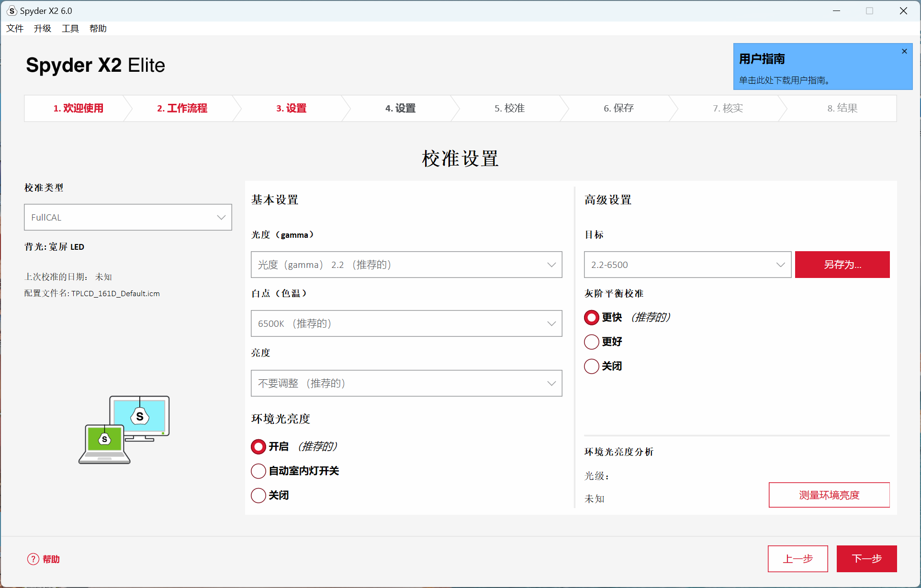Select step 6 保存 tab
Screen dimensions: 921x588
click(618, 108)
